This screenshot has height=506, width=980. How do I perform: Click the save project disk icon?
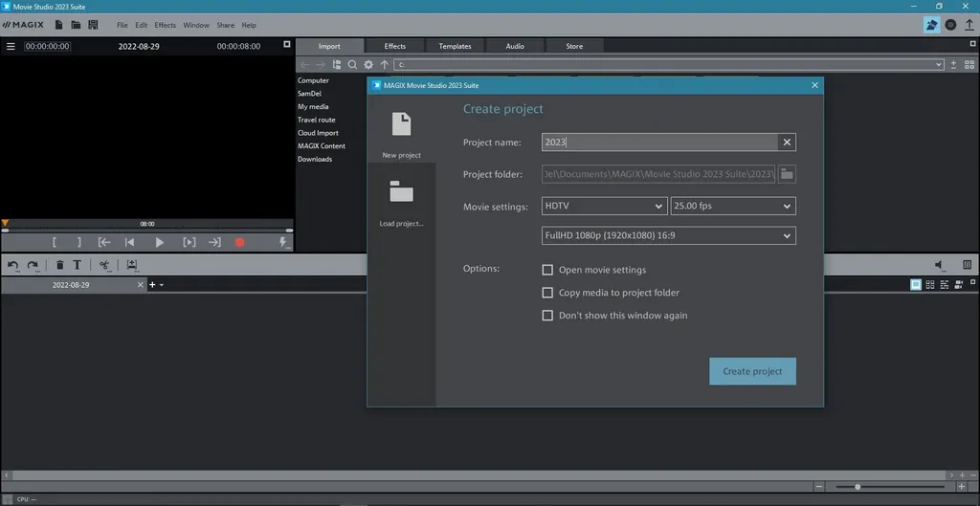pyautogui.click(x=93, y=25)
